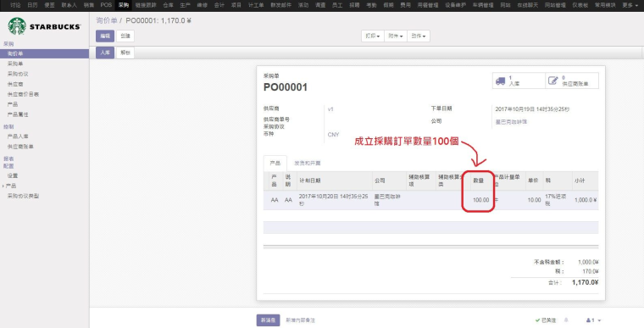Screen dimensions: 644x328
Task: Switch to the 发货和开票 tab
Action: click(x=308, y=164)
